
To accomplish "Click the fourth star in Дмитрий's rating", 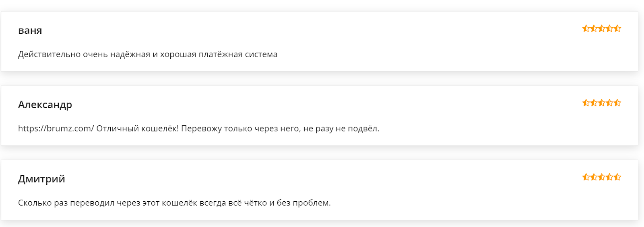I will [609, 177].
